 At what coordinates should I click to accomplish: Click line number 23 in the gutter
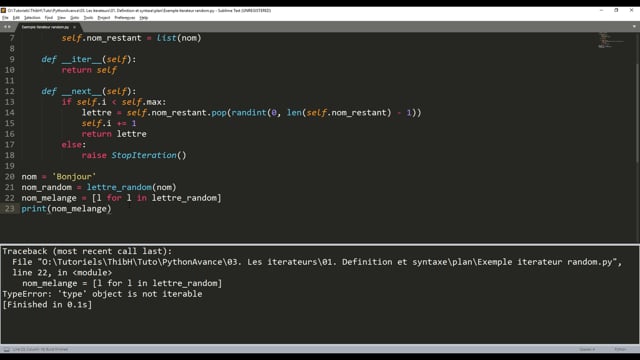9,209
